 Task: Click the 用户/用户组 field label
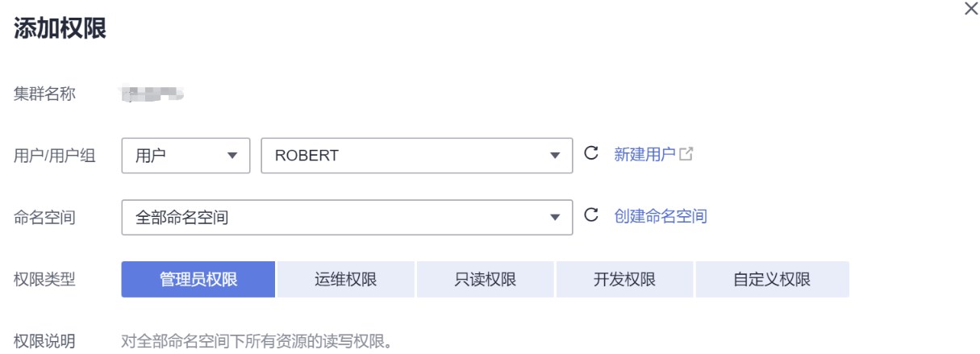[x=56, y=156]
